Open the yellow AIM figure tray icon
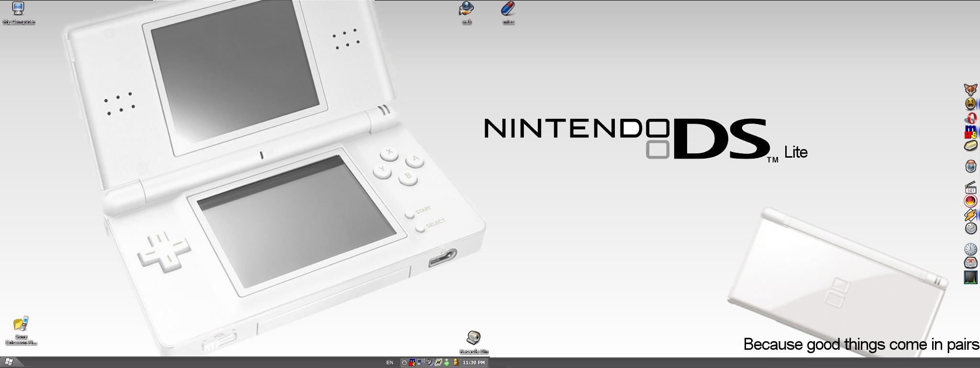Viewport: 980px width, 368px height. click(x=456, y=363)
